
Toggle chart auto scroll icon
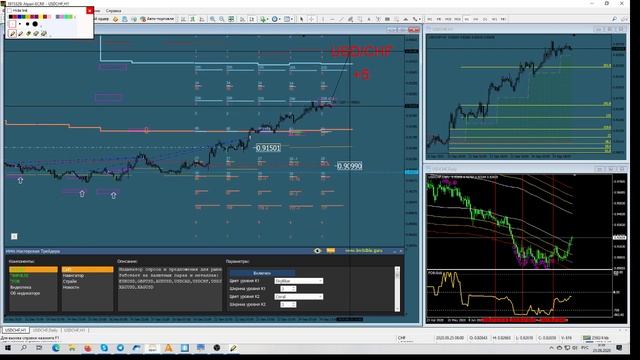[x=242, y=19]
